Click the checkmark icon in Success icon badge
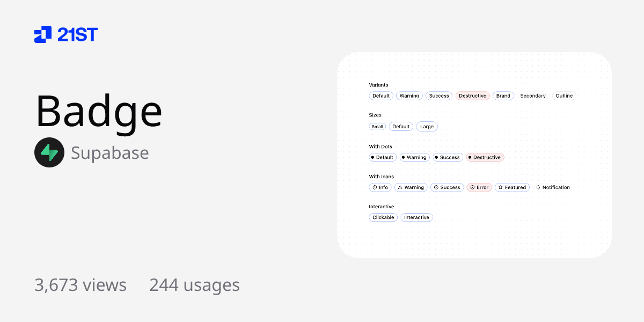644x322 pixels. coord(435,187)
